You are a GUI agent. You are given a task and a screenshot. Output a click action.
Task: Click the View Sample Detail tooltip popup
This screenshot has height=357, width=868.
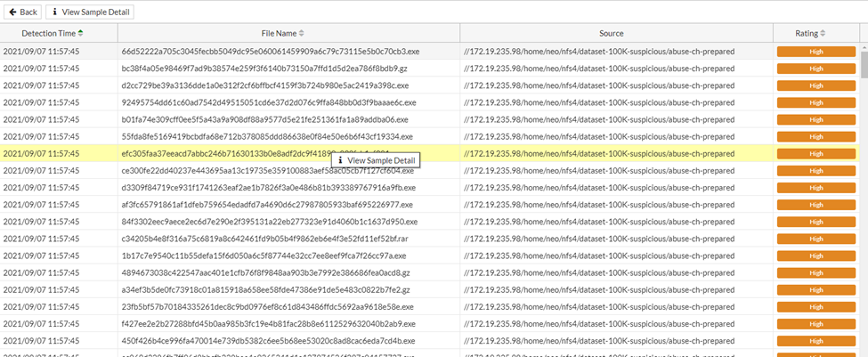pos(375,160)
